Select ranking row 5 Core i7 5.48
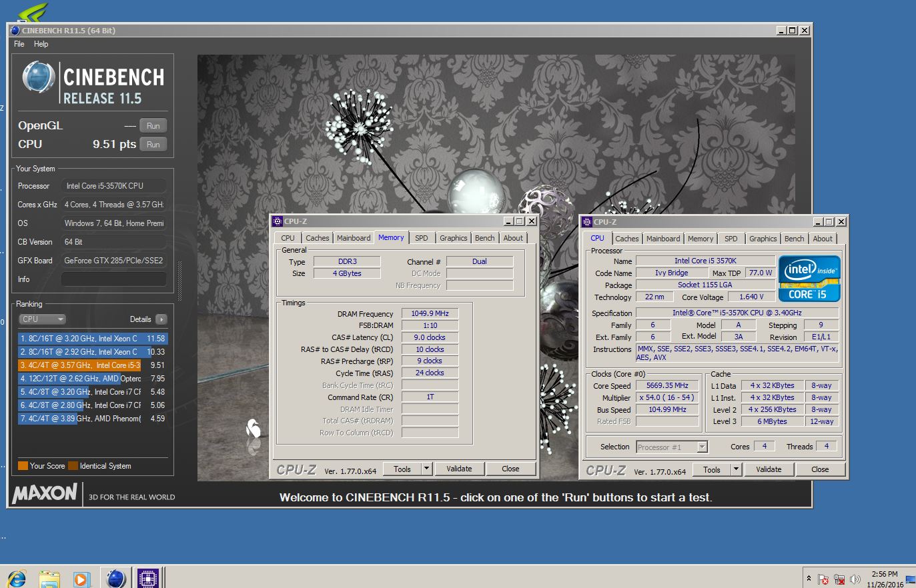Screen dimensions: 916x588 click(92, 392)
